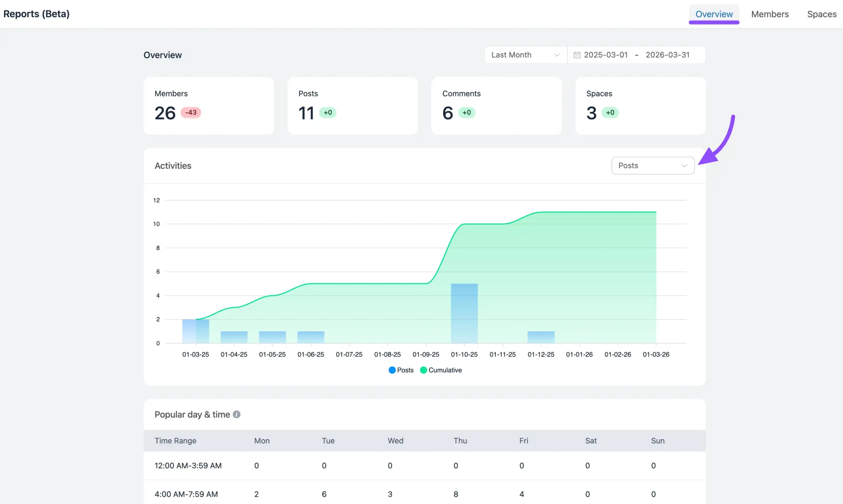The image size is (843, 504).
Task: Click the chevron in Posts activity selector
Action: pyautogui.click(x=684, y=166)
